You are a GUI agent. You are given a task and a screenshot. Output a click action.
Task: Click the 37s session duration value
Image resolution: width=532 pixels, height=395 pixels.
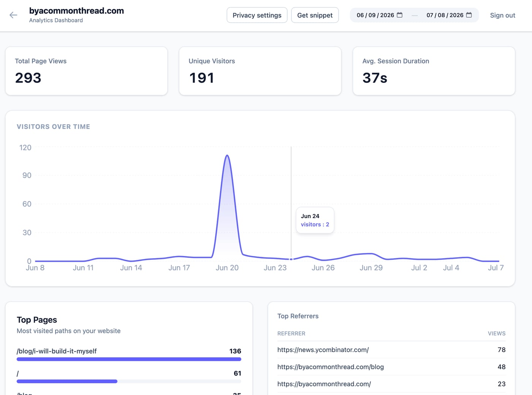click(375, 78)
